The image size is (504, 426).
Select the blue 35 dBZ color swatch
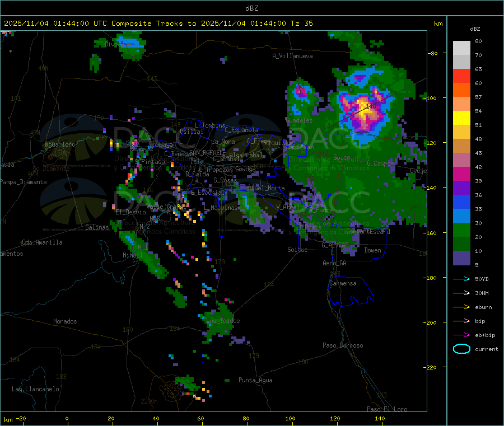point(461,202)
